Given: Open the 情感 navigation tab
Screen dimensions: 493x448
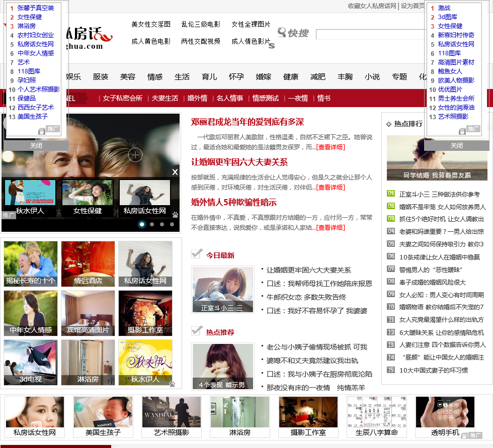Looking at the screenshot, I should tap(155, 76).
